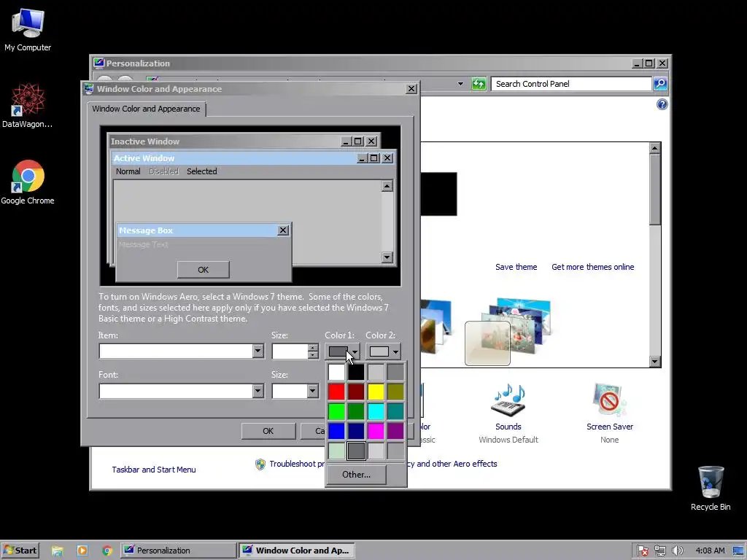
Task: Click the Normal menu in the preview window
Action: tap(128, 171)
